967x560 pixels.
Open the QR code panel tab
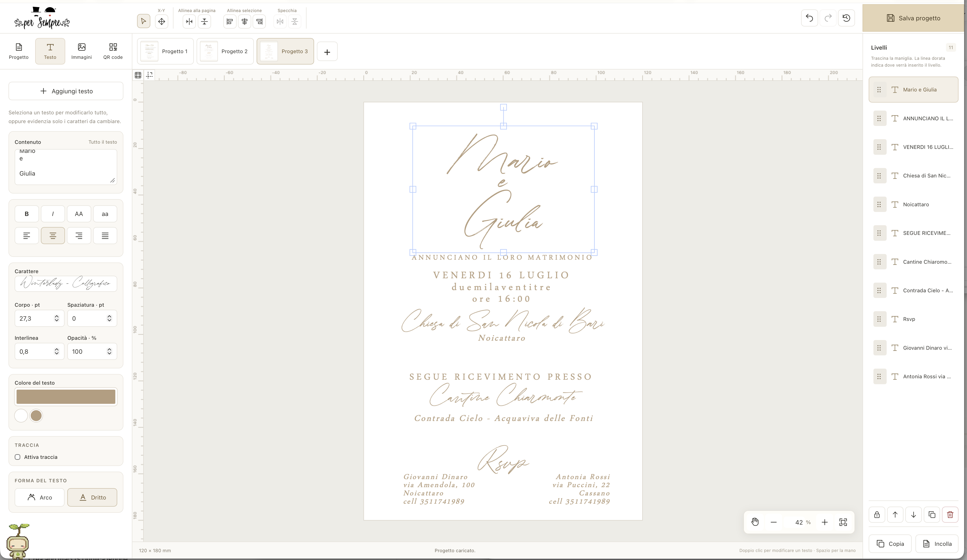click(x=113, y=51)
